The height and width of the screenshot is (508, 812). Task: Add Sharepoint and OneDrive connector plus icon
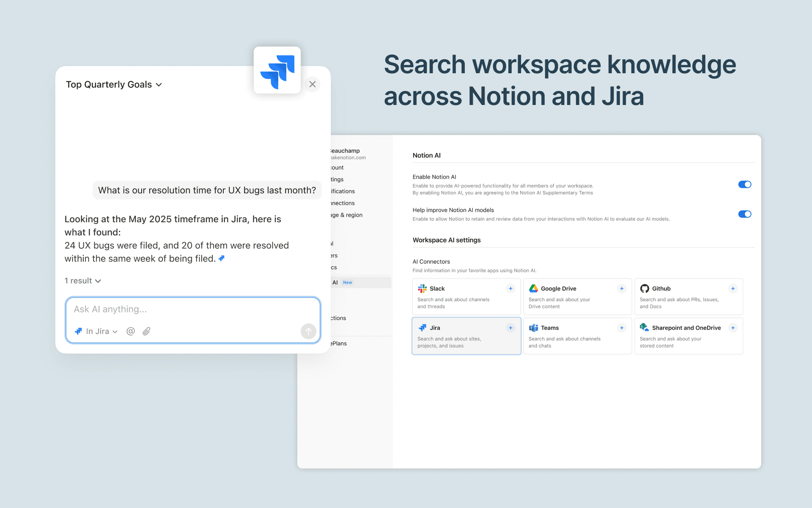733,328
